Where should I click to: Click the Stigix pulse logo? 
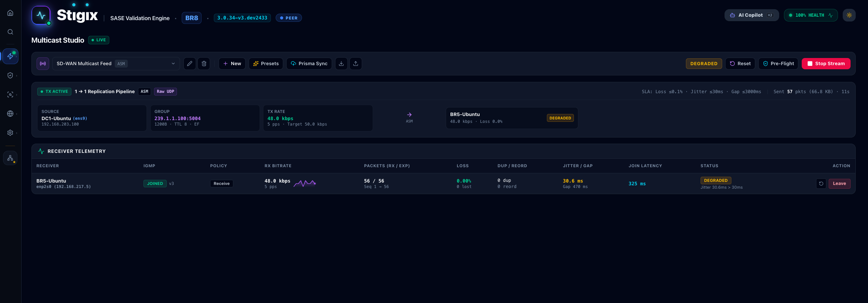[41, 15]
